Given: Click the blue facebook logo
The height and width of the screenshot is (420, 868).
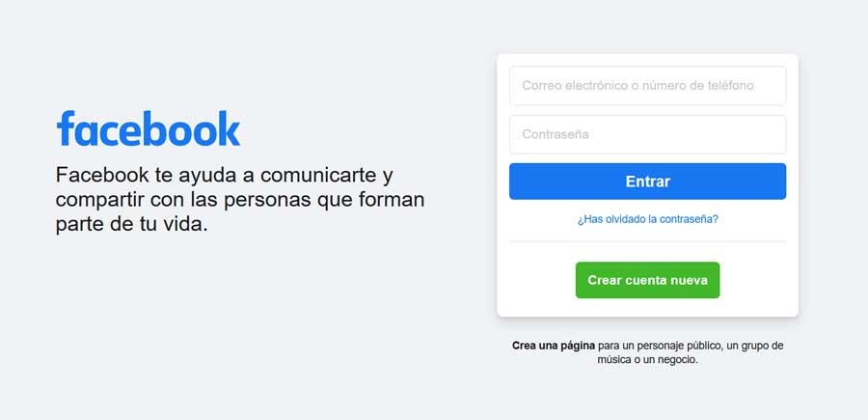Looking at the screenshot, I should click(x=149, y=128).
